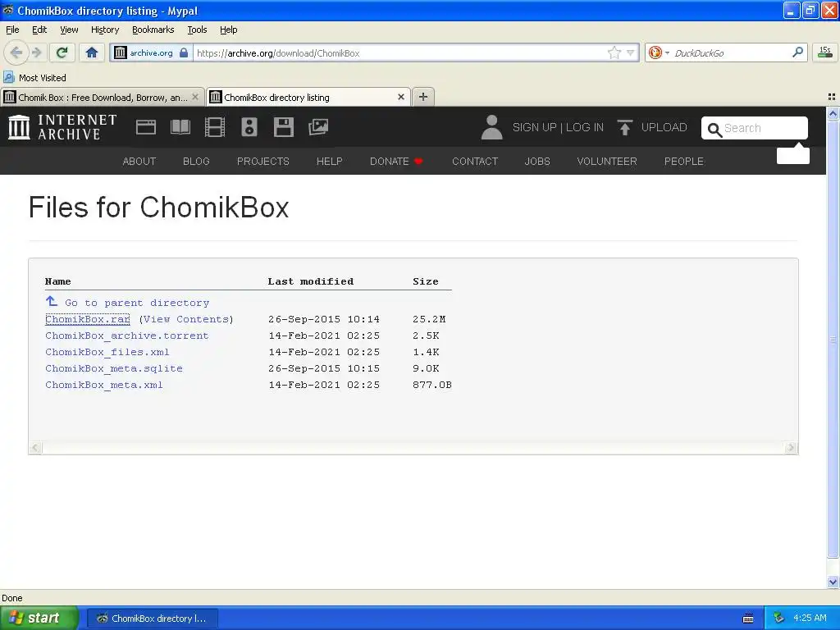This screenshot has width=840, height=630.
Task: Open the Tools menu
Action: point(197,30)
